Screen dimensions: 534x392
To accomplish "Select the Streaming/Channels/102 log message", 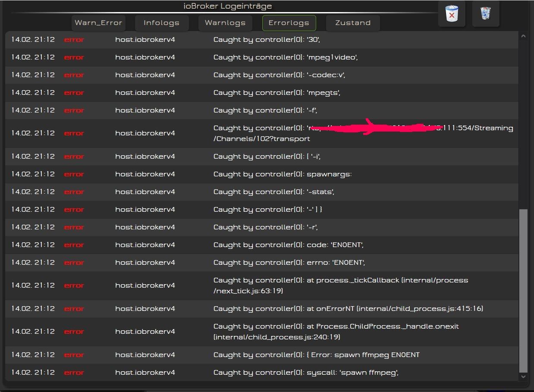I will 363,133.
